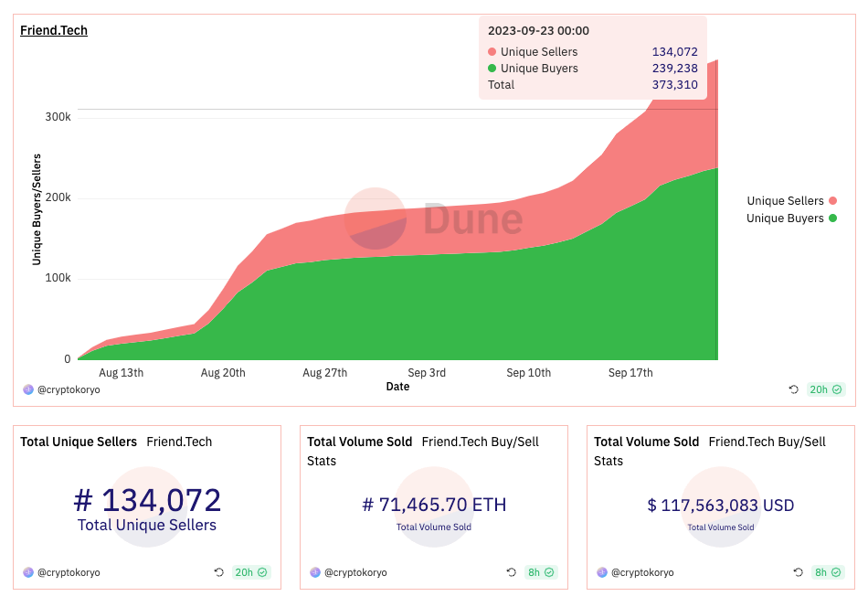Open @cryptokoryo link on ETH volume card
868x607 pixels.
point(355,572)
